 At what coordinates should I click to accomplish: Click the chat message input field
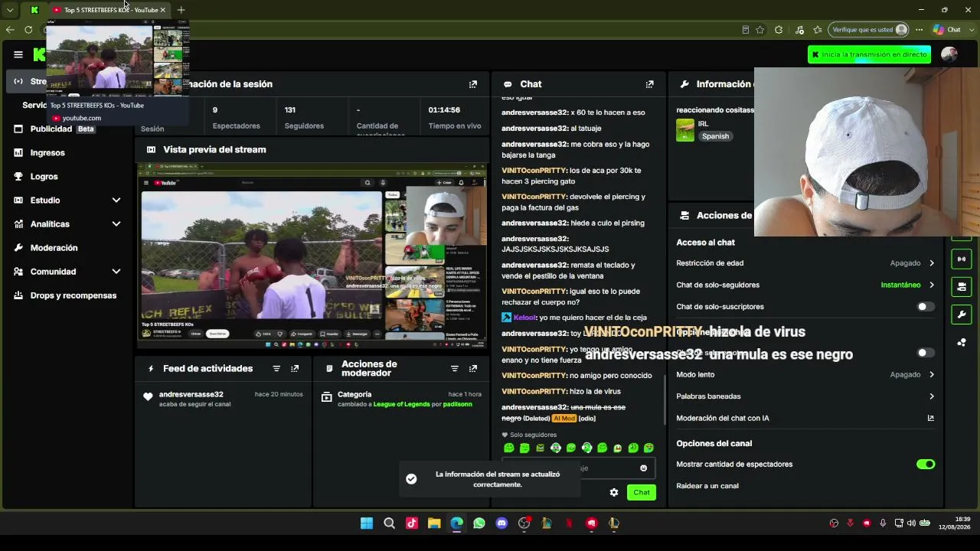pyautogui.click(x=577, y=468)
